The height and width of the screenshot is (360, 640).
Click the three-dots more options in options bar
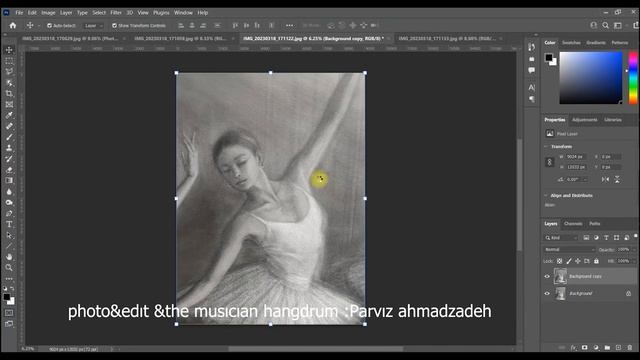(x=289, y=25)
